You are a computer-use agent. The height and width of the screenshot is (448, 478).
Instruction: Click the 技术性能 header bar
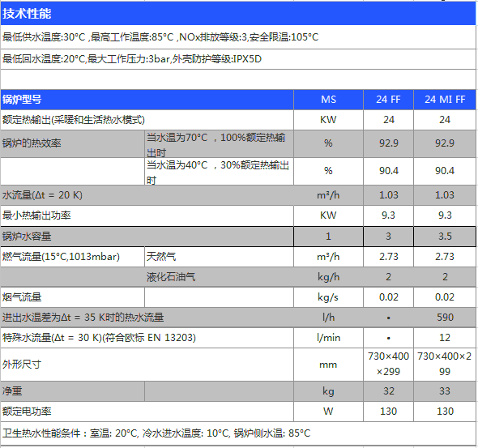click(238, 13)
